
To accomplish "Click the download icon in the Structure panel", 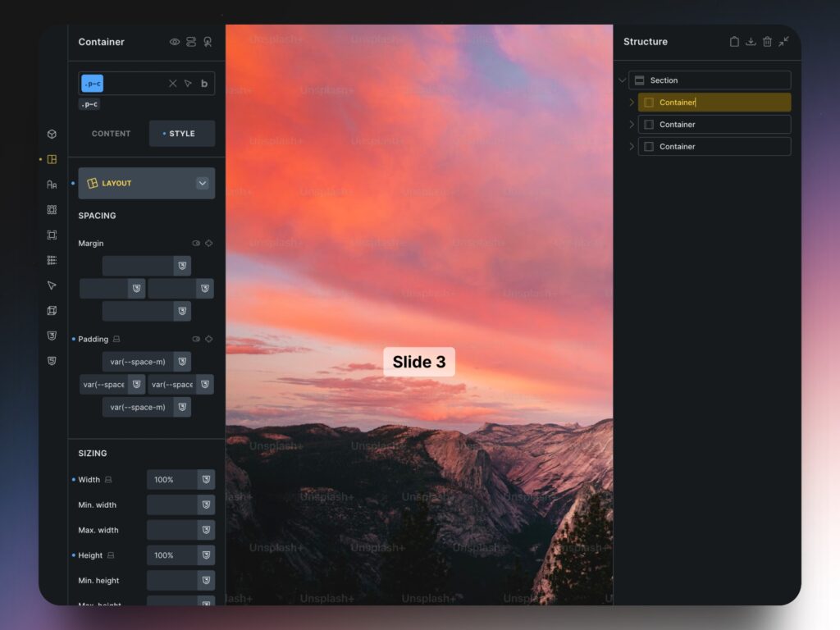I will pyautogui.click(x=751, y=42).
